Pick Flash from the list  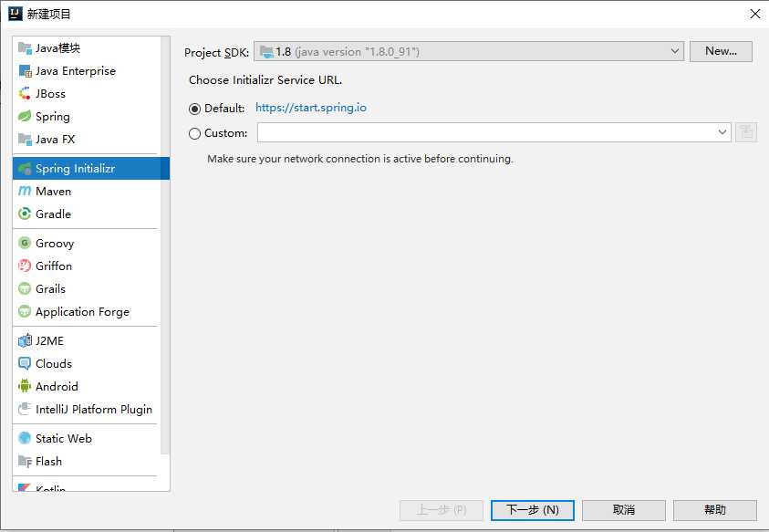coord(87,461)
